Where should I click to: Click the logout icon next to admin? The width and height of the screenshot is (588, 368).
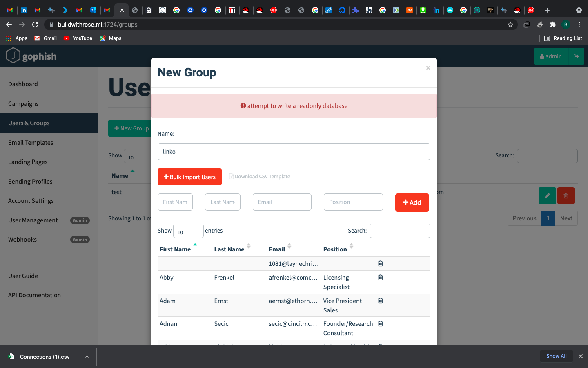coord(576,56)
